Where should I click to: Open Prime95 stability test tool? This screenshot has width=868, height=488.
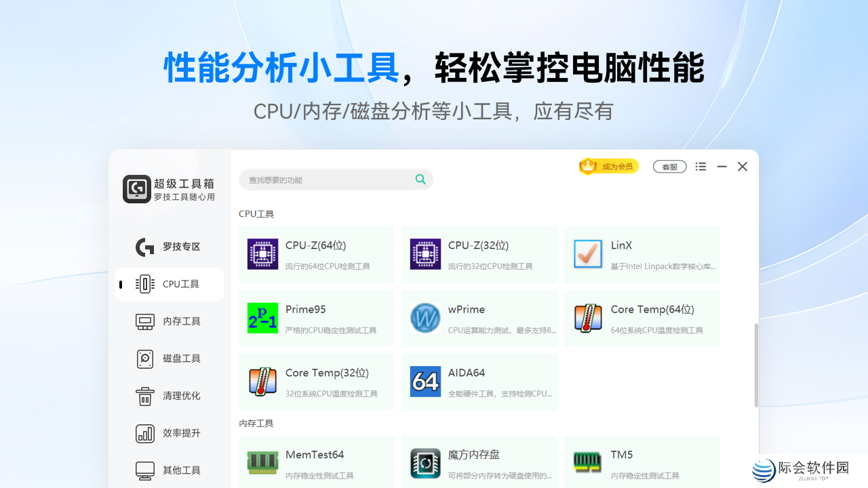tap(316, 317)
